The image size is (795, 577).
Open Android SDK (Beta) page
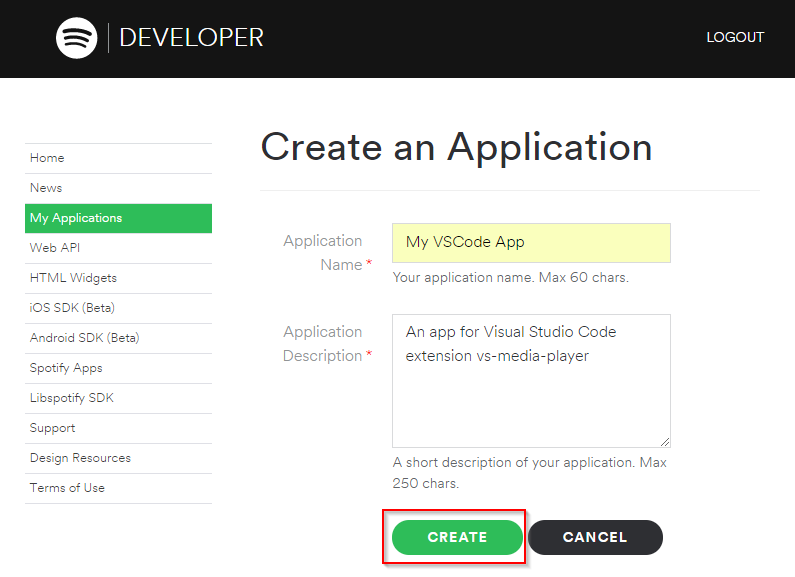coord(118,338)
